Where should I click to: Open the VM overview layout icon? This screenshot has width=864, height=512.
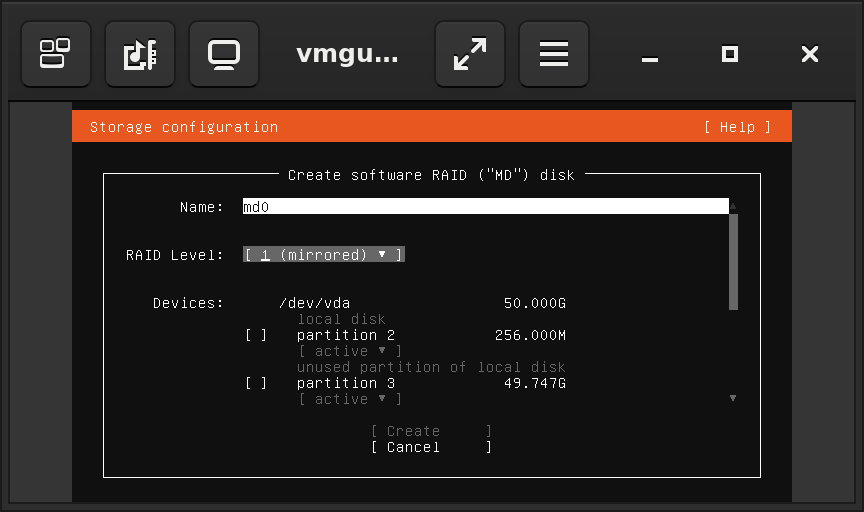click(56, 54)
